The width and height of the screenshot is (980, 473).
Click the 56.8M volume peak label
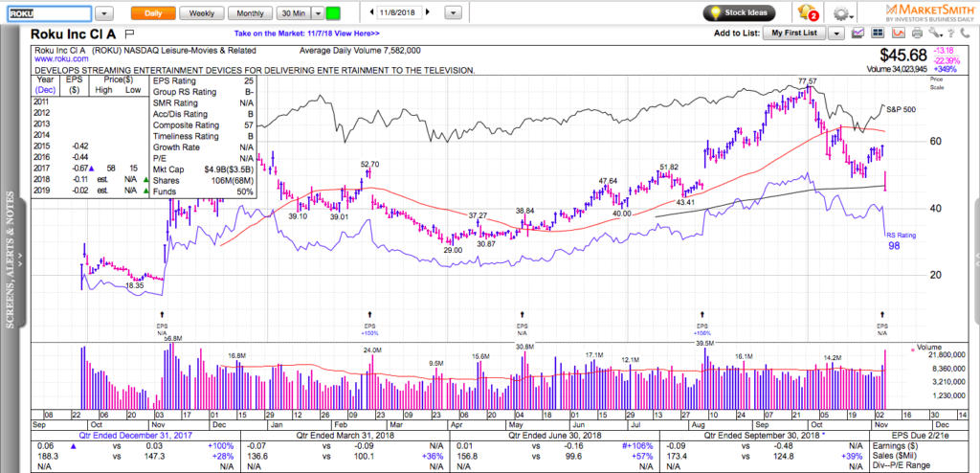point(173,339)
